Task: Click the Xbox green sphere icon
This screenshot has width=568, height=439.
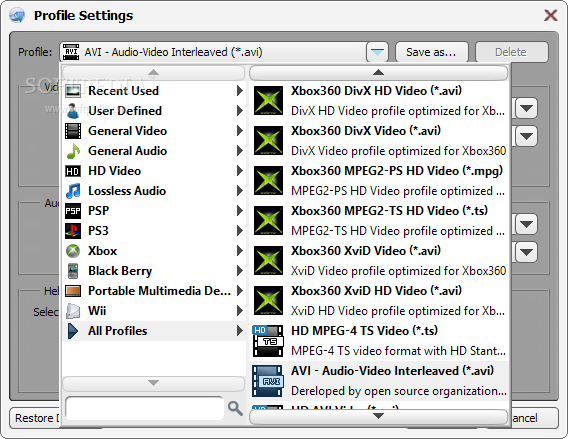Action: pyautogui.click(x=73, y=251)
